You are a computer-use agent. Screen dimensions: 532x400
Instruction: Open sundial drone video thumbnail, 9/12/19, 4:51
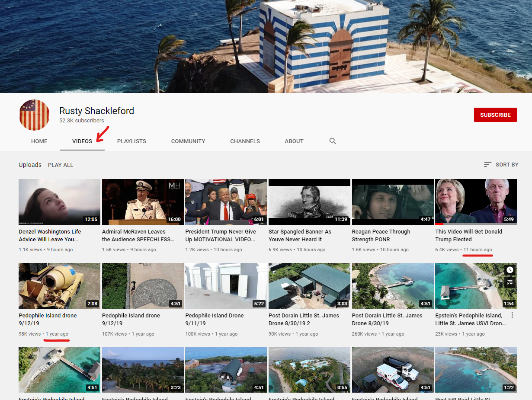point(143,286)
